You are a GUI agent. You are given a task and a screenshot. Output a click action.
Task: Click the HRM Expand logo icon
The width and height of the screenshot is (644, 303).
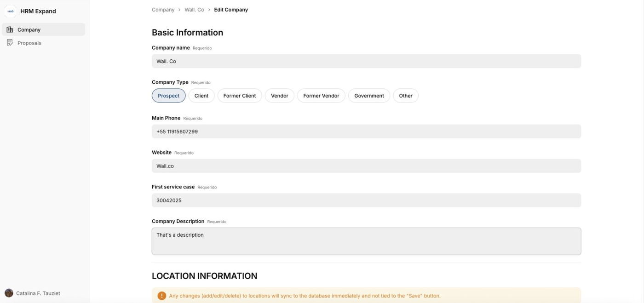click(11, 11)
